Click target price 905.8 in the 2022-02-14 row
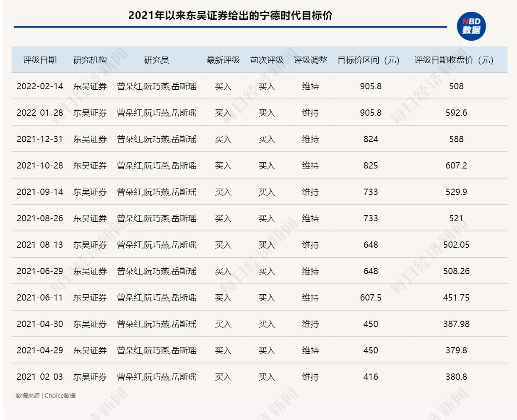Screen dimensions: 517x420 tap(371, 86)
